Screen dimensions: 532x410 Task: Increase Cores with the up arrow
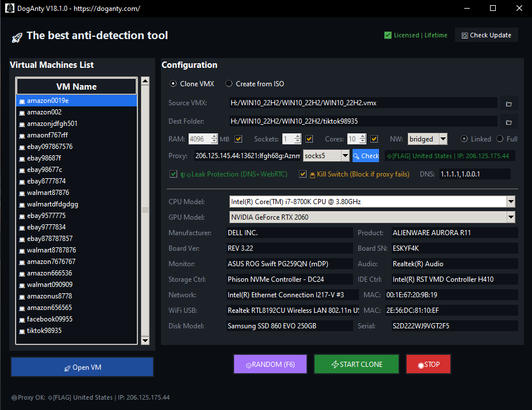click(x=363, y=136)
